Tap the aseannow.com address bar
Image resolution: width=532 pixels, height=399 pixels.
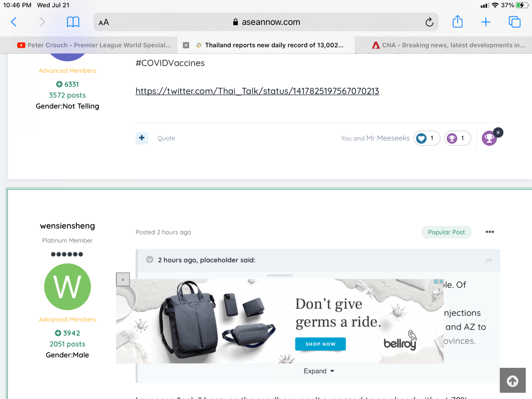click(x=266, y=22)
